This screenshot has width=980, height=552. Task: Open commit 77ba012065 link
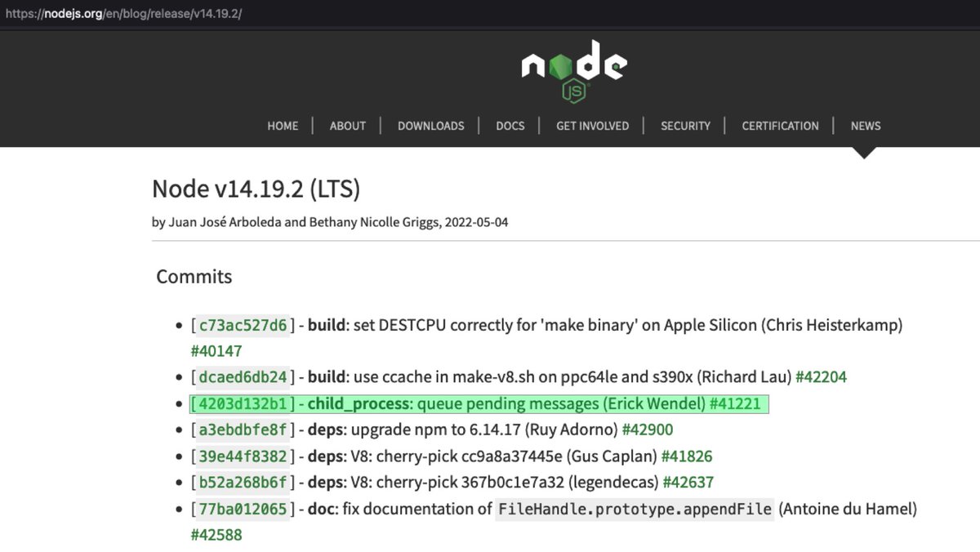243,509
